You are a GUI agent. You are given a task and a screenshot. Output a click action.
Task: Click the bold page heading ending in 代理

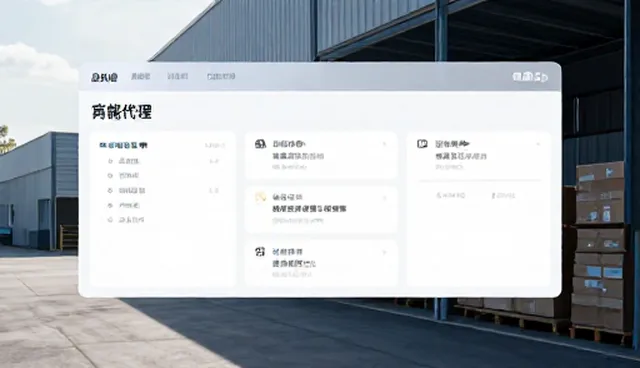click(x=122, y=112)
